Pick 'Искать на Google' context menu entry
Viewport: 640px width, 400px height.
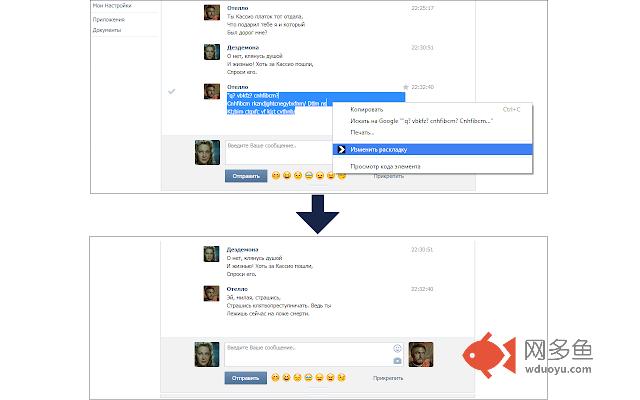tap(433, 121)
